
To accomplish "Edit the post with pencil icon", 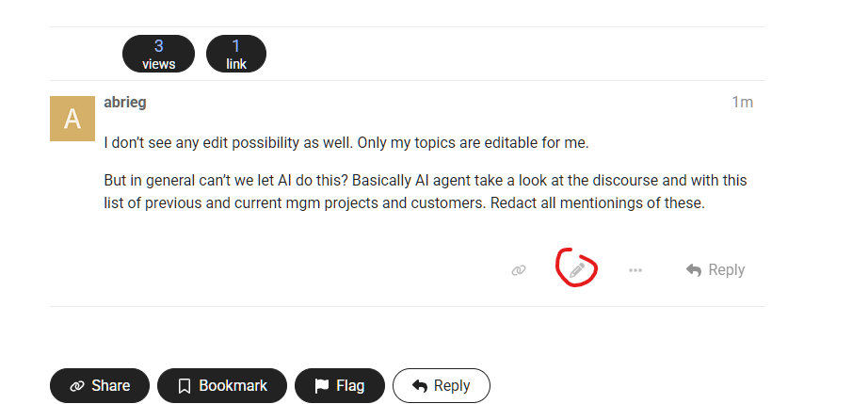I will (x=577, y=270).
